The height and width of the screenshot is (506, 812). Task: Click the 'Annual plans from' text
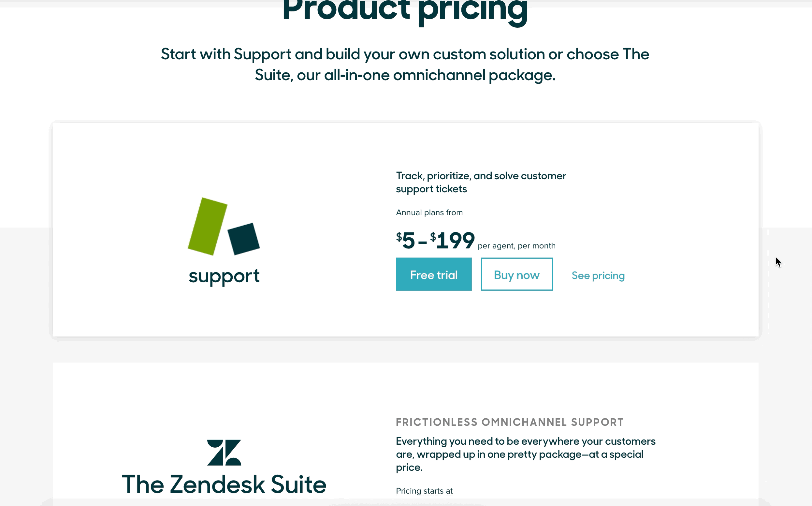point(429,213)
